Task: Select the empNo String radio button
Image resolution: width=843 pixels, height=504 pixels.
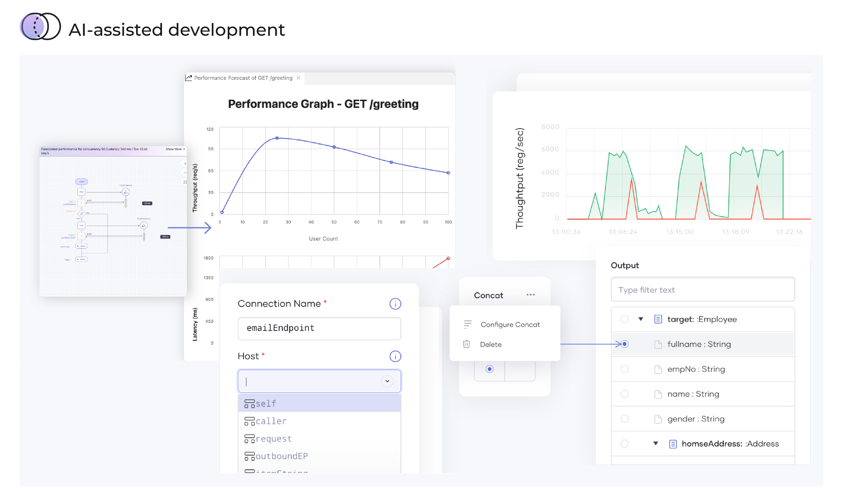Action: (x=624, y=369)
